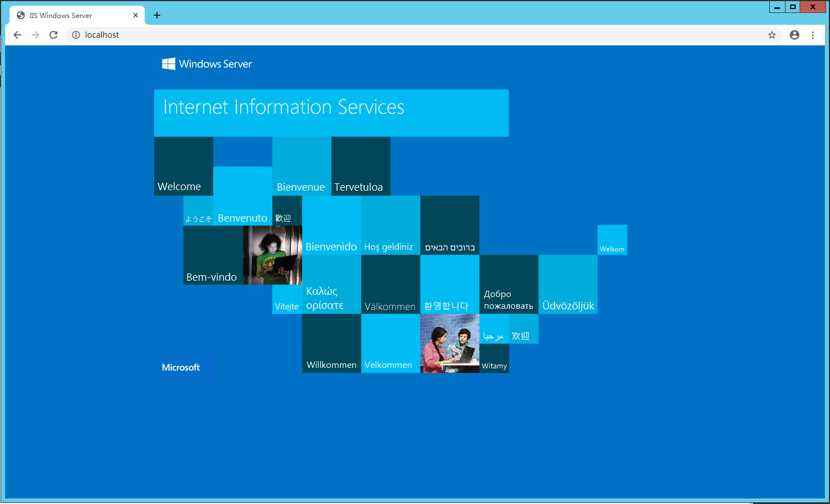Click the localhost address bar

coord(425,35)
